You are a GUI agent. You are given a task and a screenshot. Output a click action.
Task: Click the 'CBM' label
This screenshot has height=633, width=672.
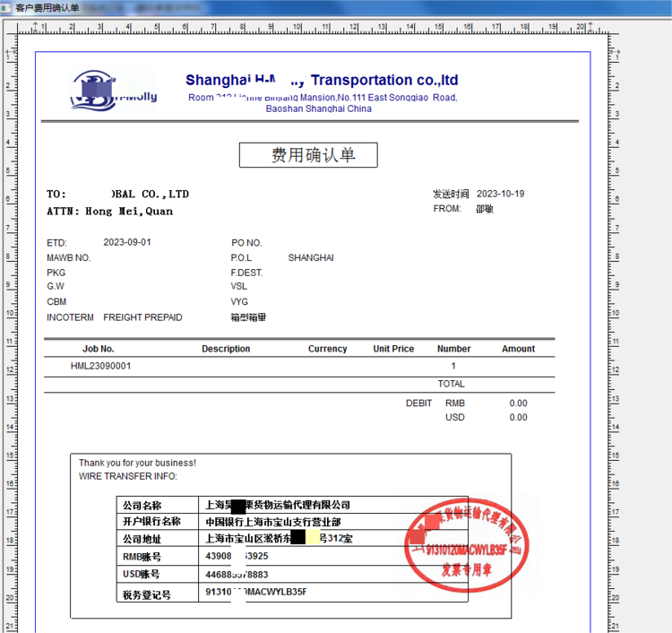point(56,302)
